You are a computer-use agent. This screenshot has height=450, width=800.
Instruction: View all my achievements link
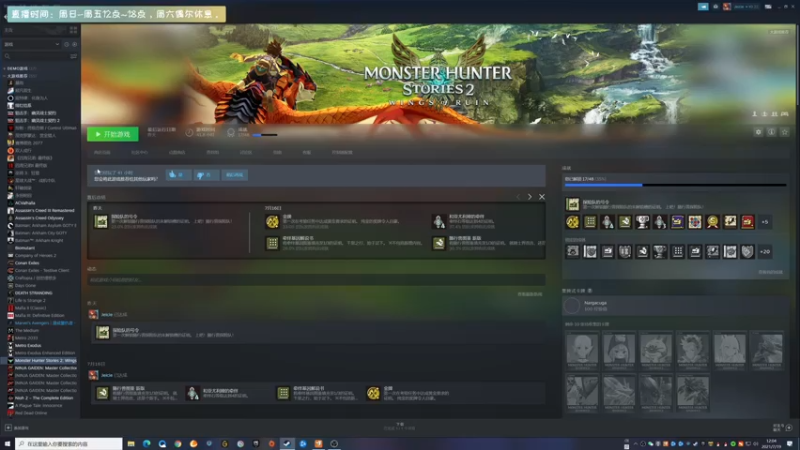[770, 272]
